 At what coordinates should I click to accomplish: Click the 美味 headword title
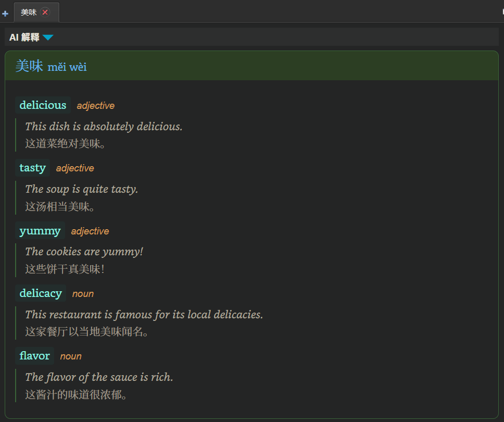[29, 66]
